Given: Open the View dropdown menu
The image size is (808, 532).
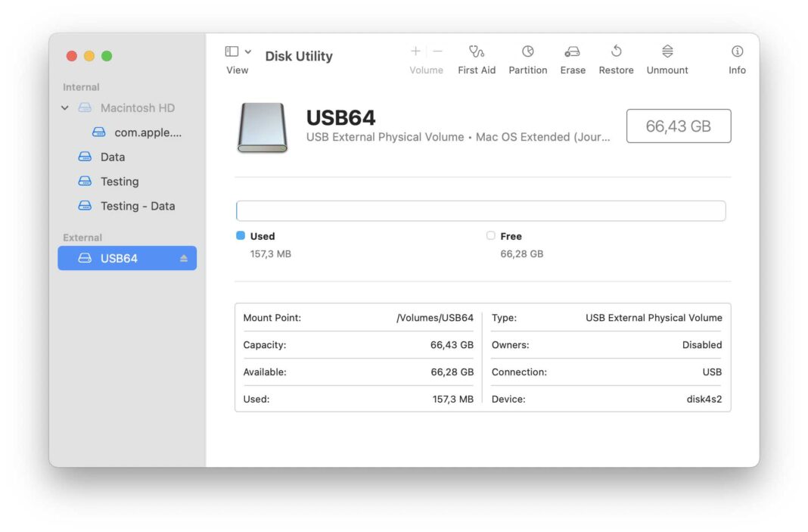Looking at the screenshot, I should pos(247,50).
